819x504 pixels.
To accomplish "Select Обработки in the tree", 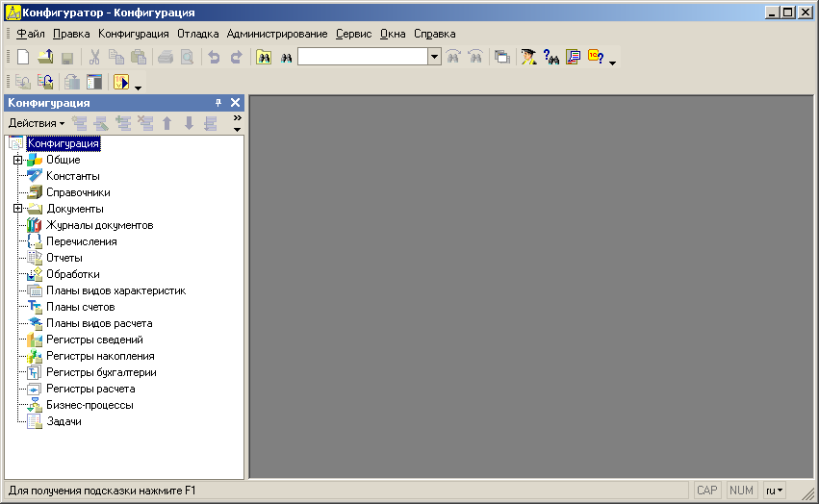I will [72, 274].
